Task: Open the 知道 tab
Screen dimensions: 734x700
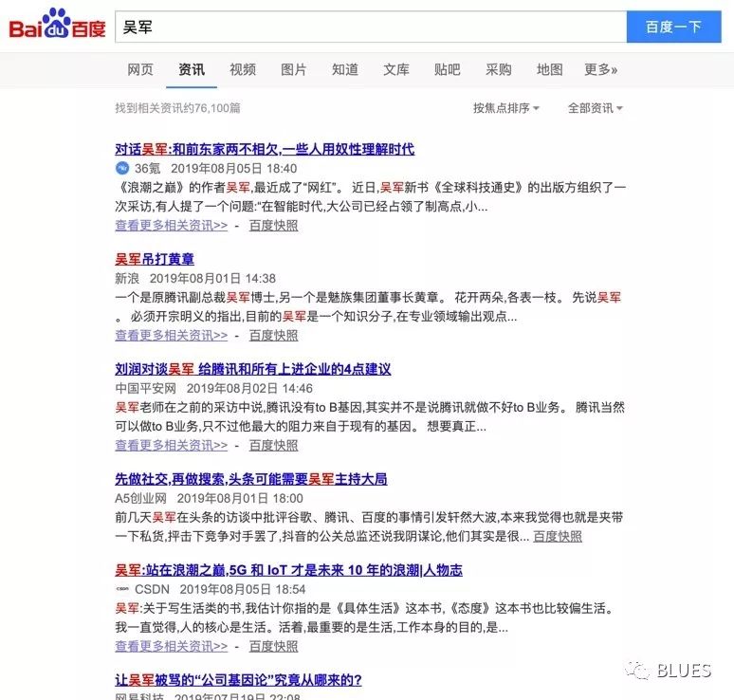Action: (345, 70)
